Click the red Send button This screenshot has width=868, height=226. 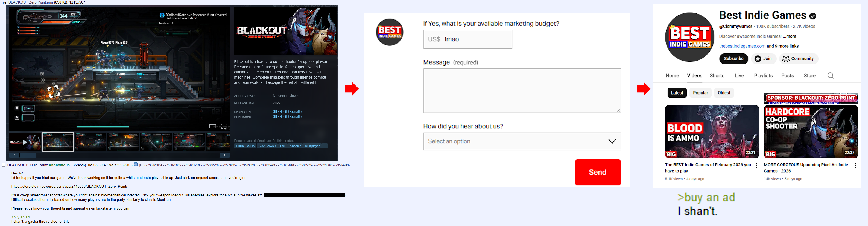598,172
